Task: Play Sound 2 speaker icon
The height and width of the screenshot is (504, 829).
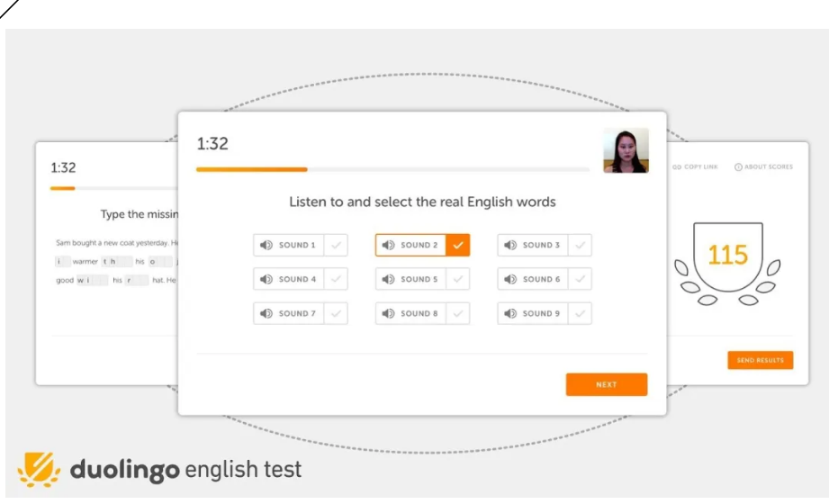Action: [388, 245]
